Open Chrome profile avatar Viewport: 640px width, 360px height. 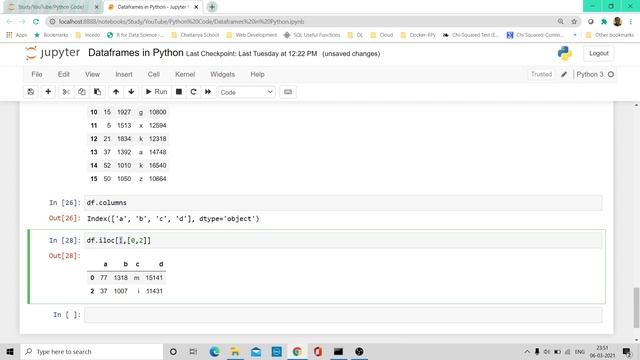tap(618, 22)
